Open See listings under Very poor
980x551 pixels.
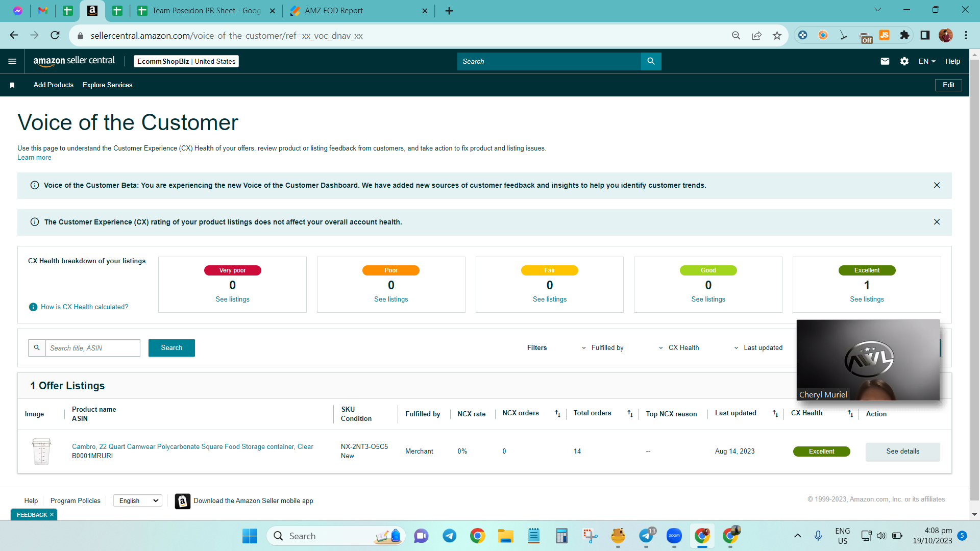click(232, 299)
